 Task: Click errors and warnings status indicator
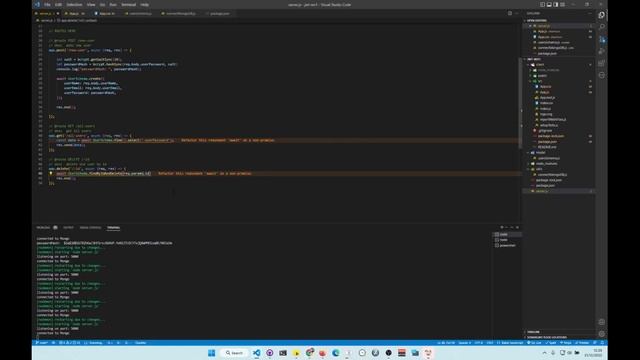coord(70,343)
